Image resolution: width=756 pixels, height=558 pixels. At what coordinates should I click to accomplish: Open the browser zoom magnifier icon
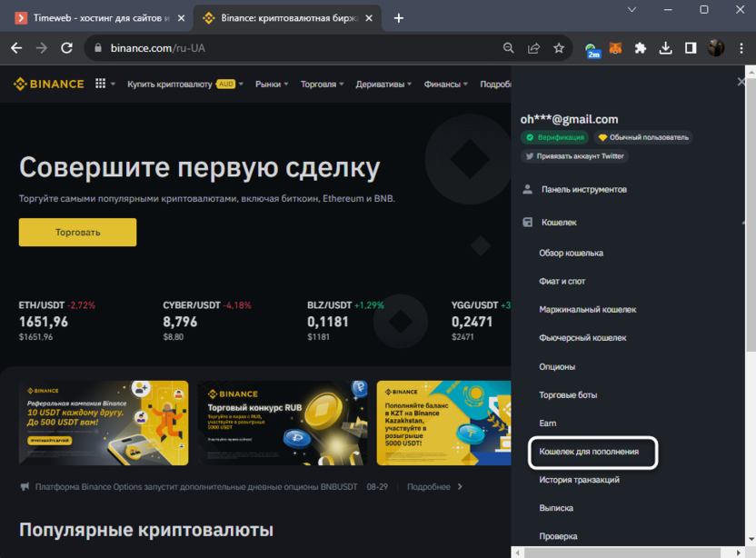[x=508, y=48]
